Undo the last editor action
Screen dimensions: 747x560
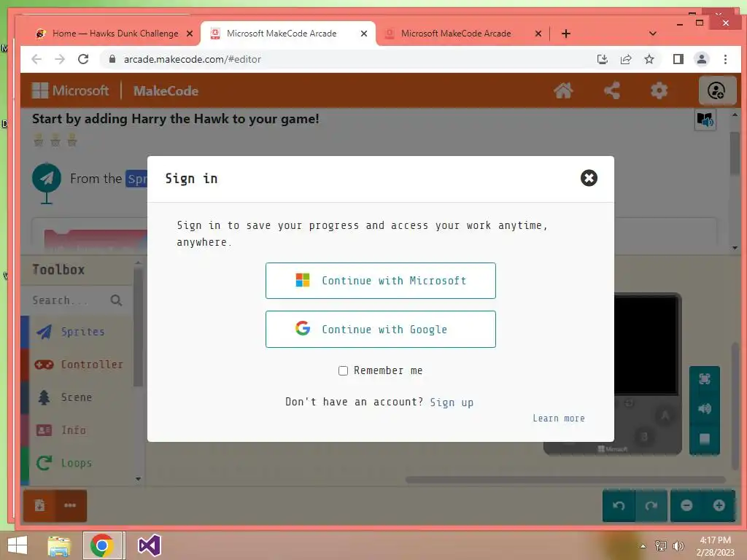click(x=619, y=506)
